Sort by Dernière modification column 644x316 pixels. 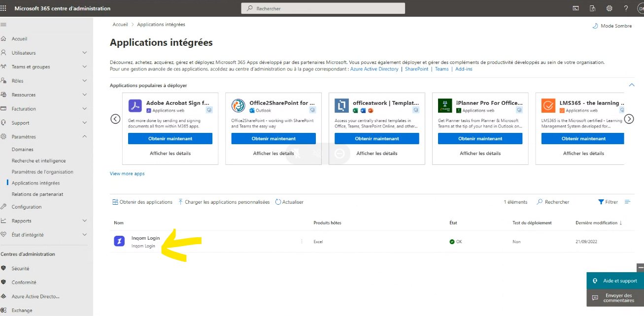[x=599, y=223]
